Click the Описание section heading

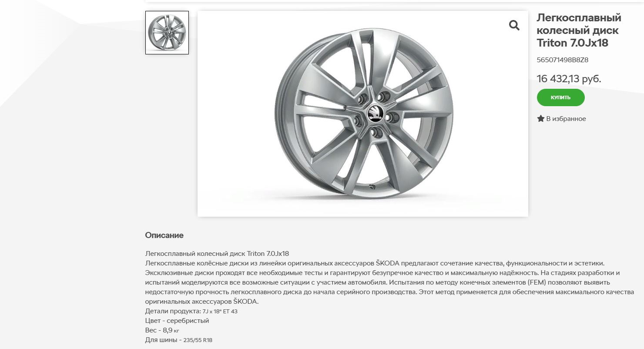[x=164, y=235]
